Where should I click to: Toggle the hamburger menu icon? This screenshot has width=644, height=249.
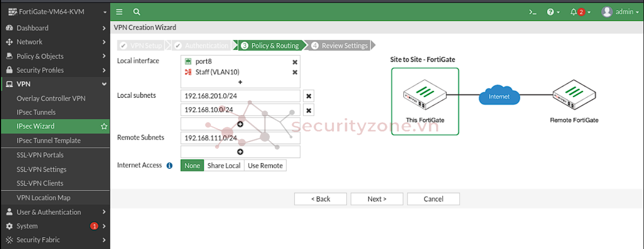tap(119, 12)
